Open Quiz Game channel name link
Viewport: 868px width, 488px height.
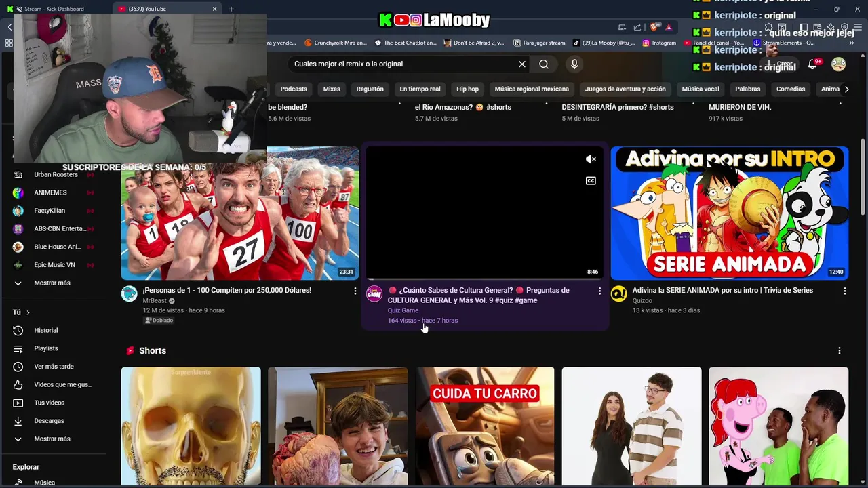403,310
